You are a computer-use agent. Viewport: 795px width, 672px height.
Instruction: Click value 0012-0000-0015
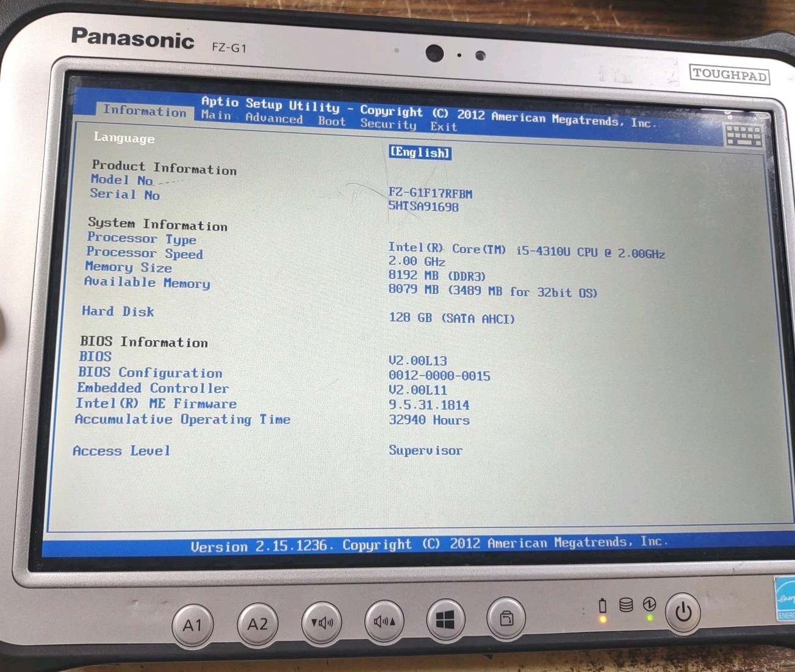[x=439, y=376]
